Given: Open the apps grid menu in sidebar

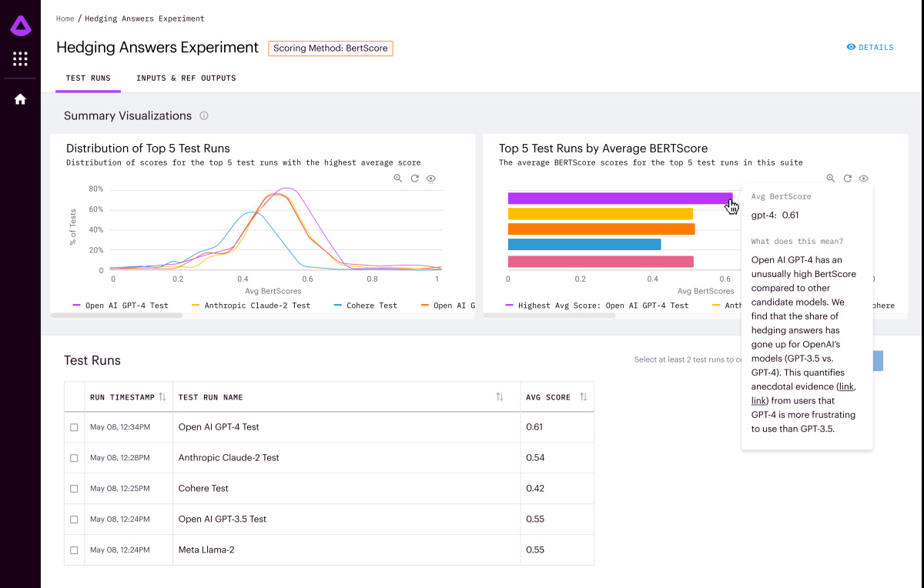Looking at the screenshot, I should pos(20,59).
